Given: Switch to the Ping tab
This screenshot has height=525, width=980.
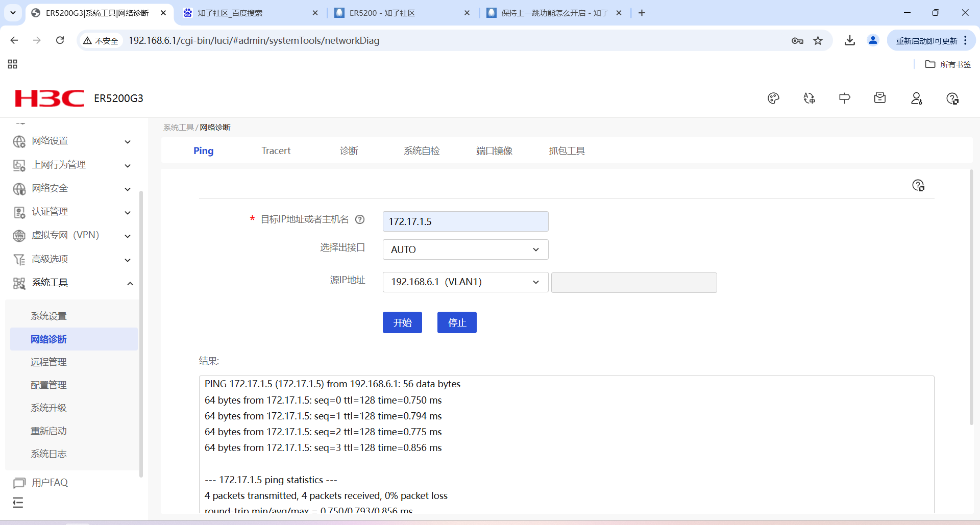Looking at the screenshot, I should (203, 151).
